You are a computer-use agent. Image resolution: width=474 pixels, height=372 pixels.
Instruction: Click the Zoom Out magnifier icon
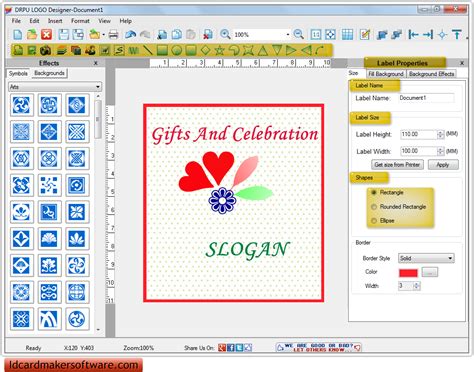click(299, 34)
